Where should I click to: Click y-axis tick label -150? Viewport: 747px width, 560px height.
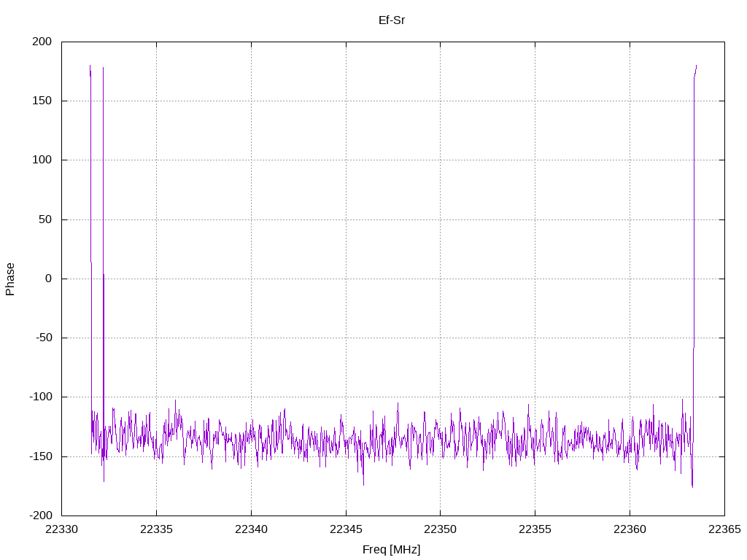(41, 456)
